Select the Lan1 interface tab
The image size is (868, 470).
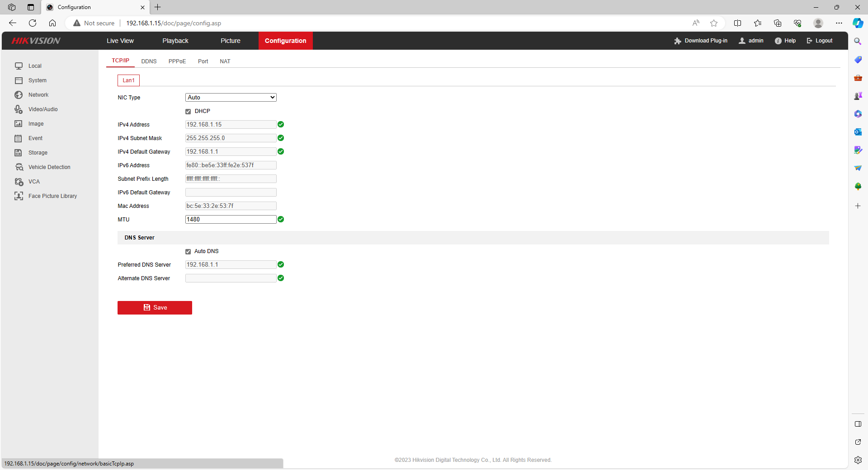pos(128,80)
